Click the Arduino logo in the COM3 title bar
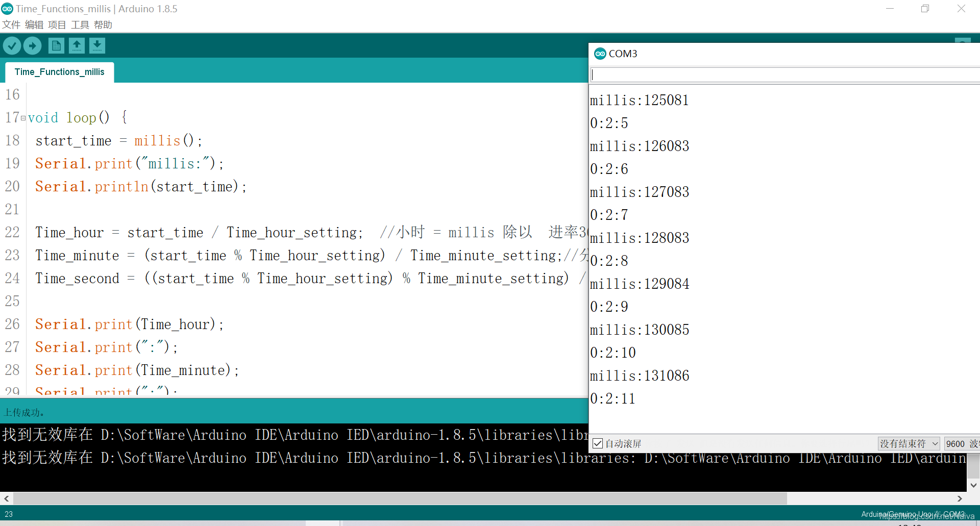The image size is (980, 526). 600,53
